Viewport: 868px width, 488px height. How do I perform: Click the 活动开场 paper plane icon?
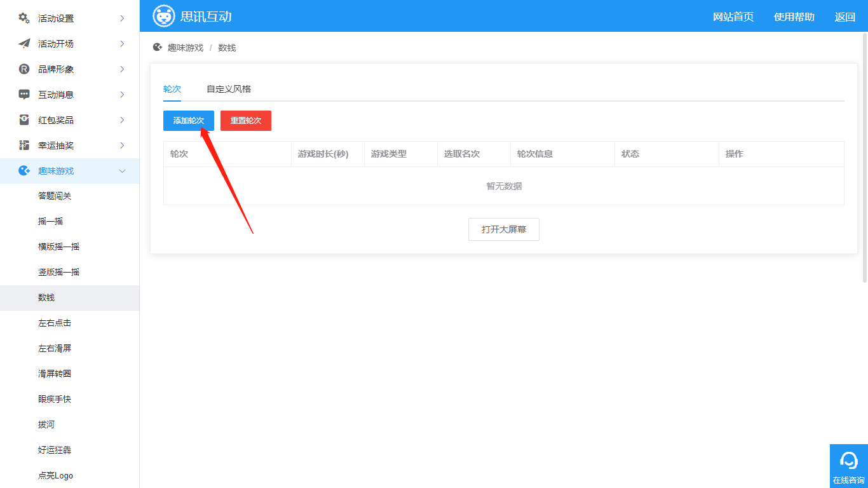pyautogui.click(x=24, y=43)
